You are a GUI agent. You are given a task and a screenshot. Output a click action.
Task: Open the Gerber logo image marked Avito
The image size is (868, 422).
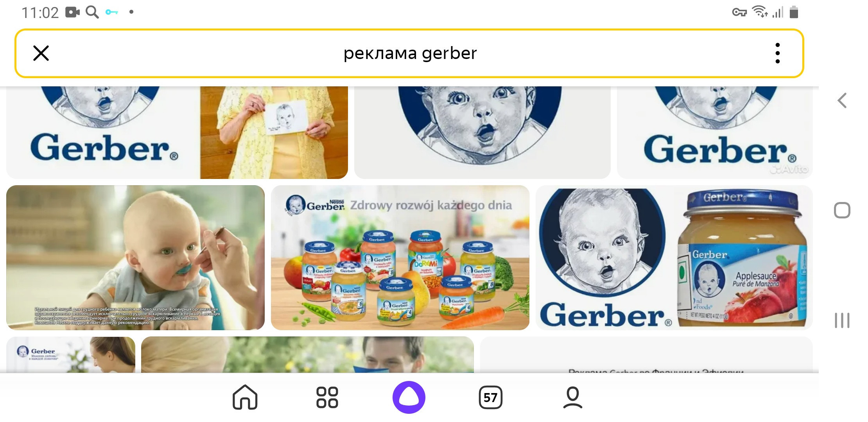[715, 132]
